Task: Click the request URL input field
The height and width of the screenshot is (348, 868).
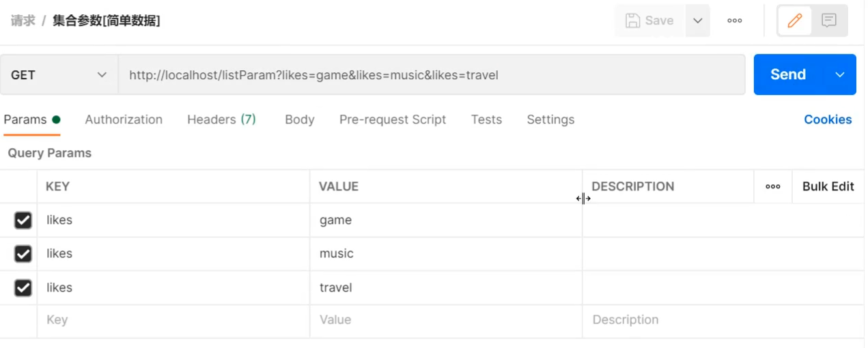Action: pyautogui.click(x=432, y=74)
